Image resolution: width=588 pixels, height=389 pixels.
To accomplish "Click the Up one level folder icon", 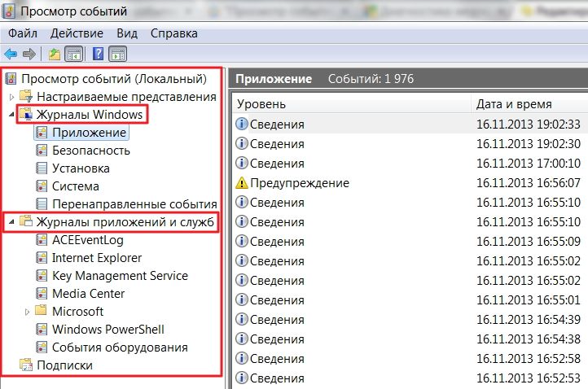I will 55,55.
